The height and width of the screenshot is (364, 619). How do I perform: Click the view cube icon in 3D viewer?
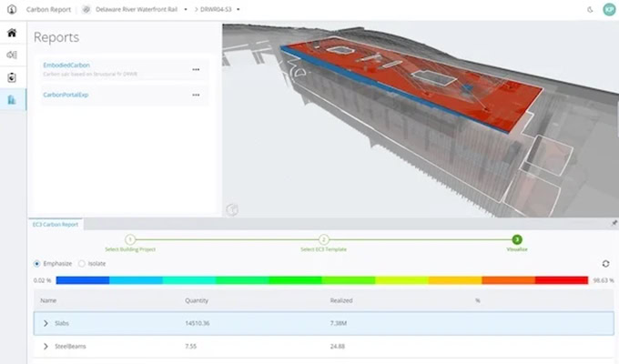point(232,209)
